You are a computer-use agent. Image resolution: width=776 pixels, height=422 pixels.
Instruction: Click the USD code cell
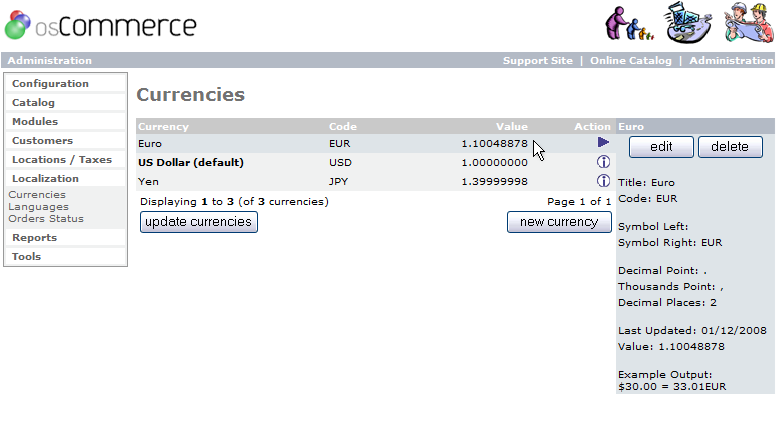click(x=340, y=162)
